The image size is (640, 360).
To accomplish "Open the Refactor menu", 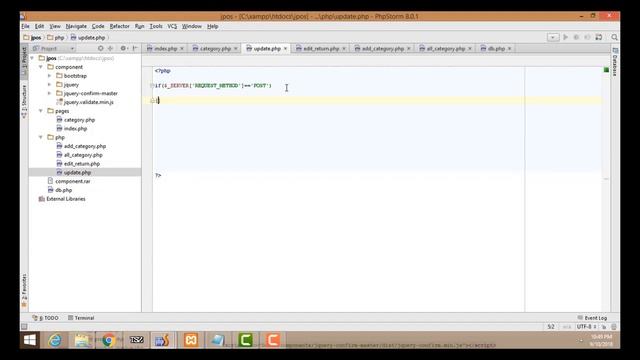I will click(x=119, y=26).
